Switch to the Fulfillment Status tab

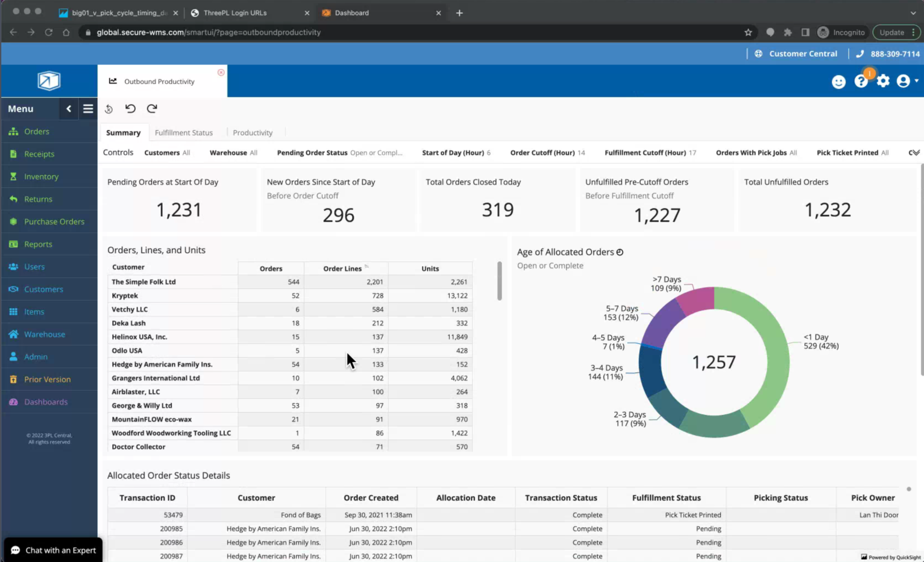[x=184, y=132]
